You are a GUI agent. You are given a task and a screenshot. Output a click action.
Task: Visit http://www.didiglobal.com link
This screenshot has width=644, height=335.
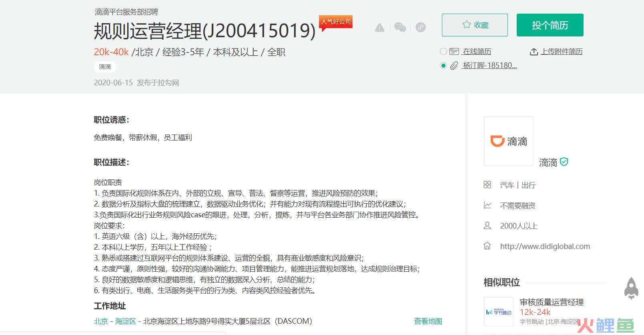(x=545, y=246)
